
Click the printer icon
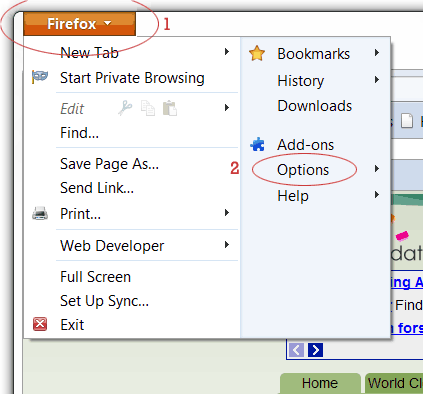pos(40,213)
